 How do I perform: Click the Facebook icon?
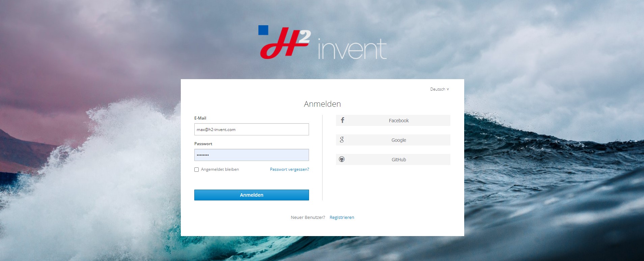(x=342, y=120)
